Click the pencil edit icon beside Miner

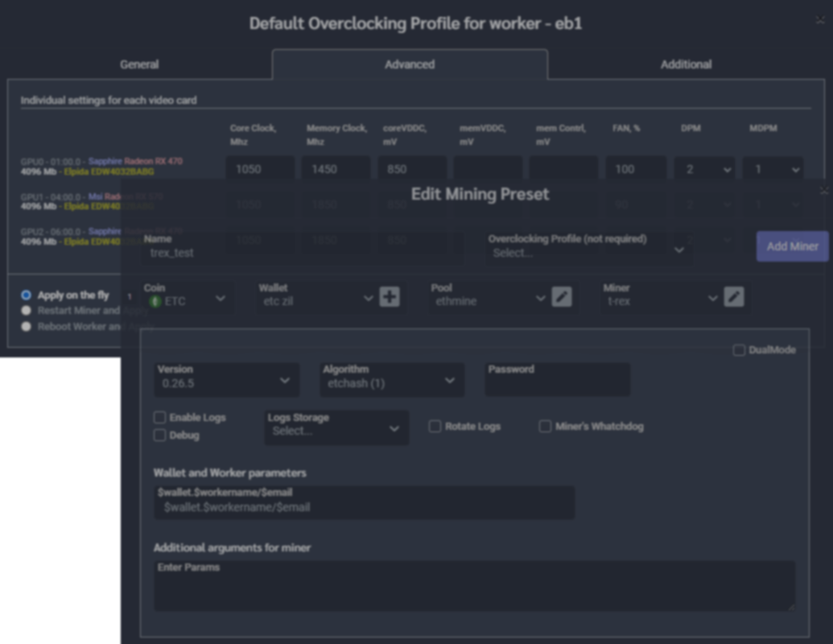coord(734,298)
